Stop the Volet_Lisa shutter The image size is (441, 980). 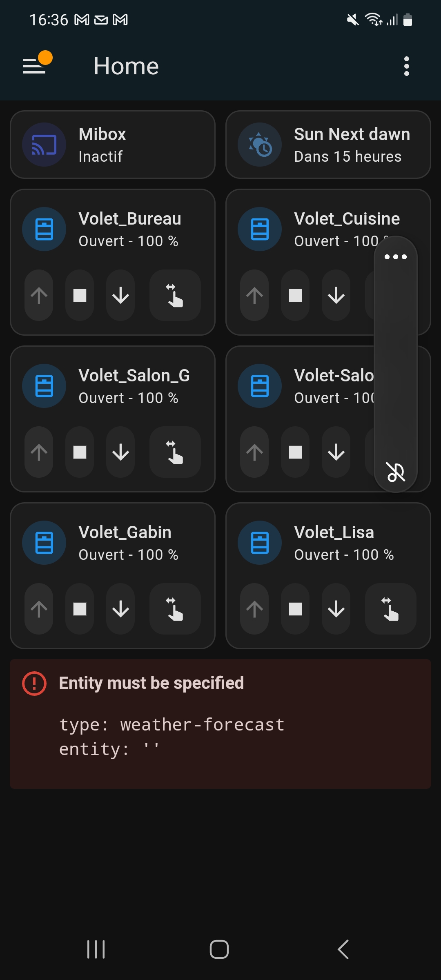pos(295,609)
